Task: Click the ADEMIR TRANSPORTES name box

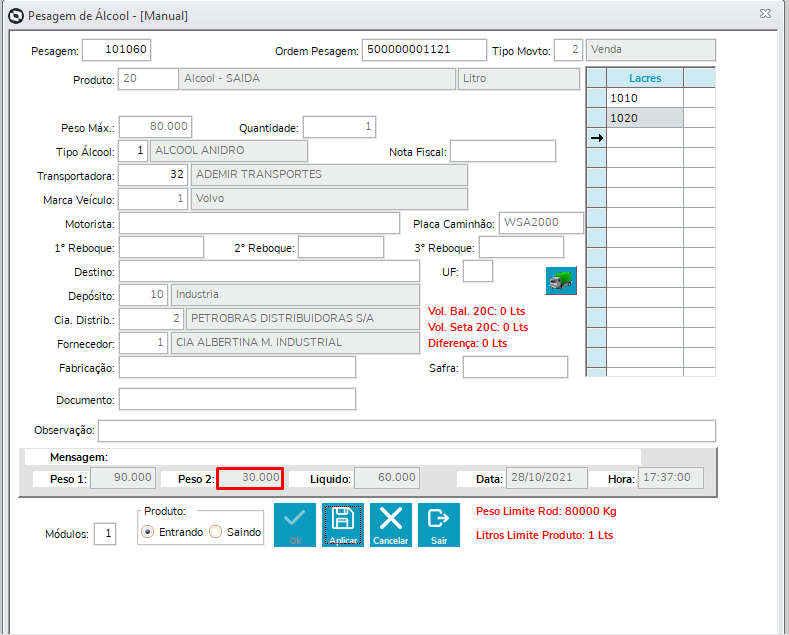Action: 330,175
